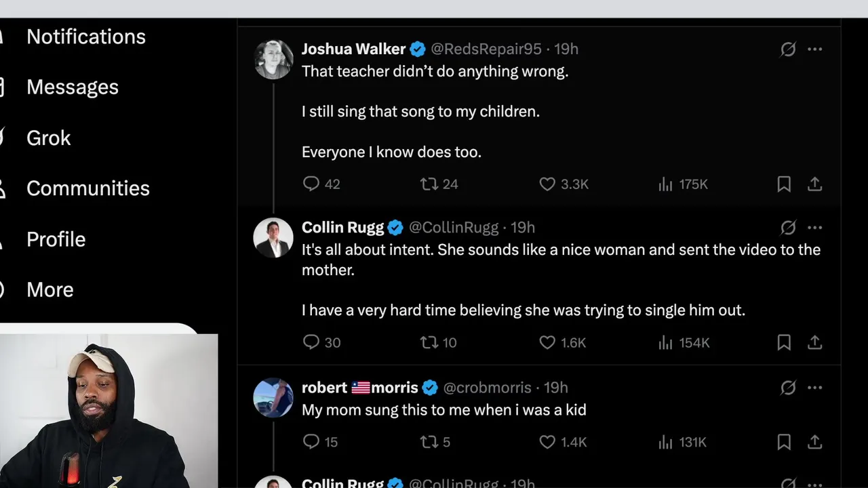Open @RedsRepair95 profile handle link
868x488 pixels.
click(486, 49)
